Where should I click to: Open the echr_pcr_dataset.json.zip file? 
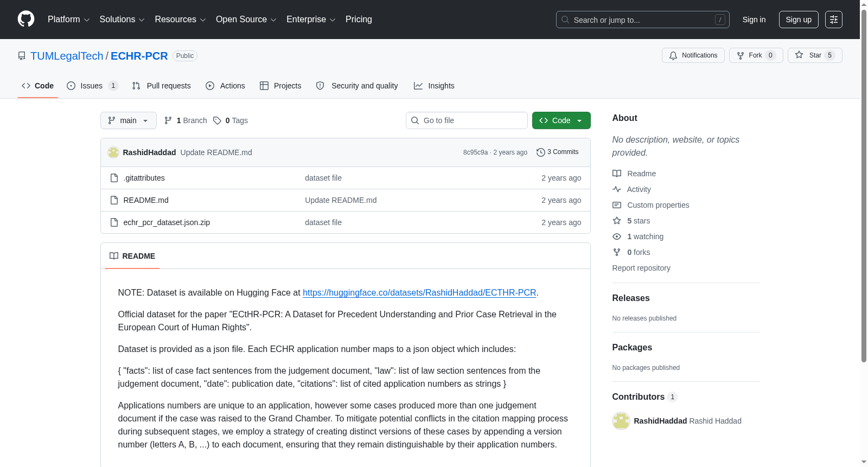click(167, 222)
